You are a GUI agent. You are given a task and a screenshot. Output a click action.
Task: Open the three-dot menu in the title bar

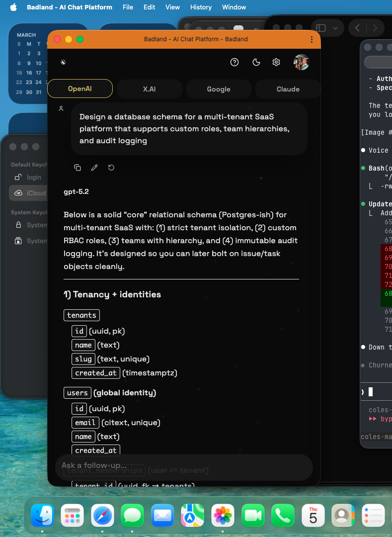312,39
